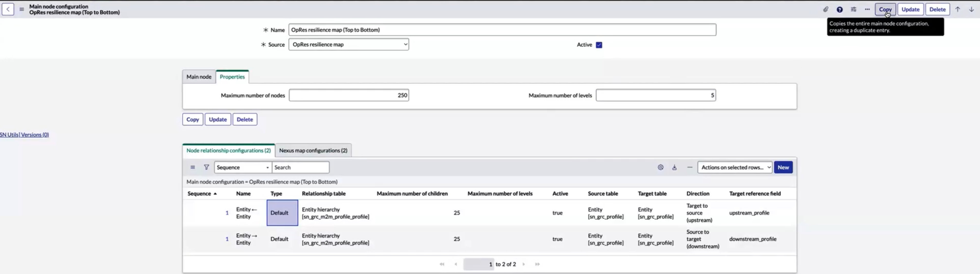Sort by Maximum number of children header
This screenshot has height=274, width=980.
(412, 194)
